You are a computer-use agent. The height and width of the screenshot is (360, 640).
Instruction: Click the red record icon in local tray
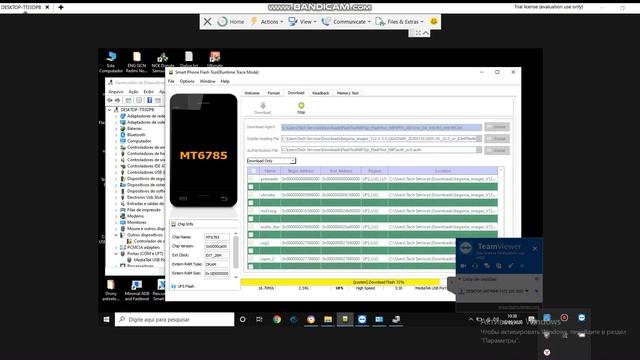point(564,318)
